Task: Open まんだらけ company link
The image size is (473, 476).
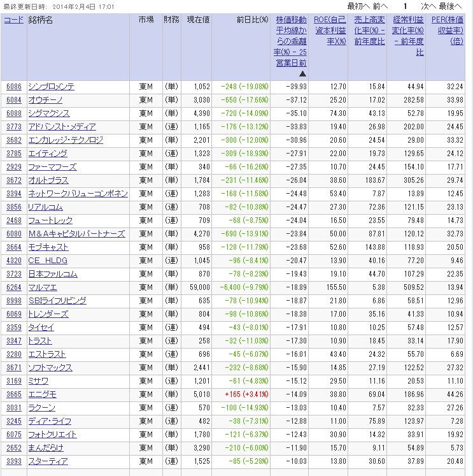Action: [x=46, y=447]
